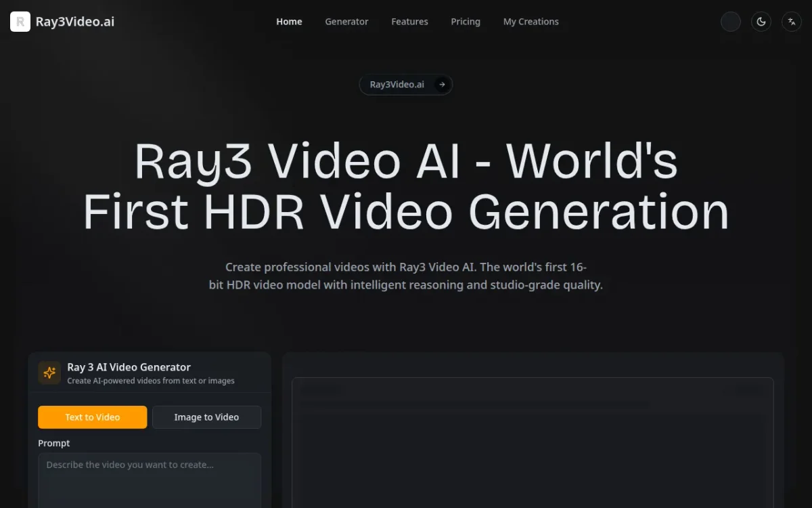
Task: Click the Ray3Video.ai brand name text
Action: pyautogui.click(x=74, y=22)
